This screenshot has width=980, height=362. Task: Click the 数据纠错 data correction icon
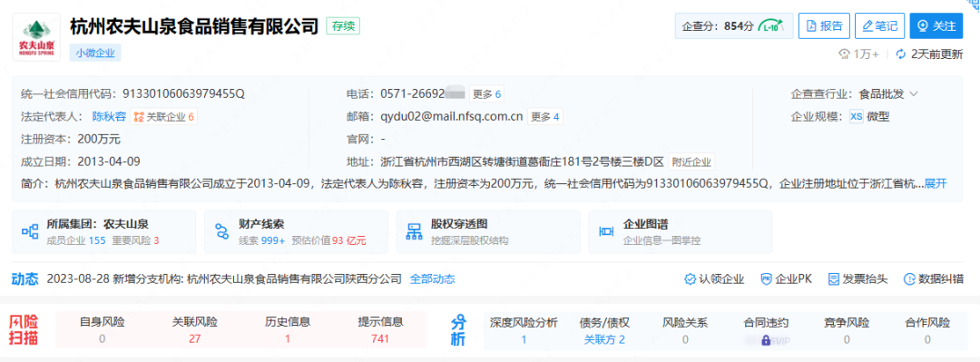click(909, 279)
